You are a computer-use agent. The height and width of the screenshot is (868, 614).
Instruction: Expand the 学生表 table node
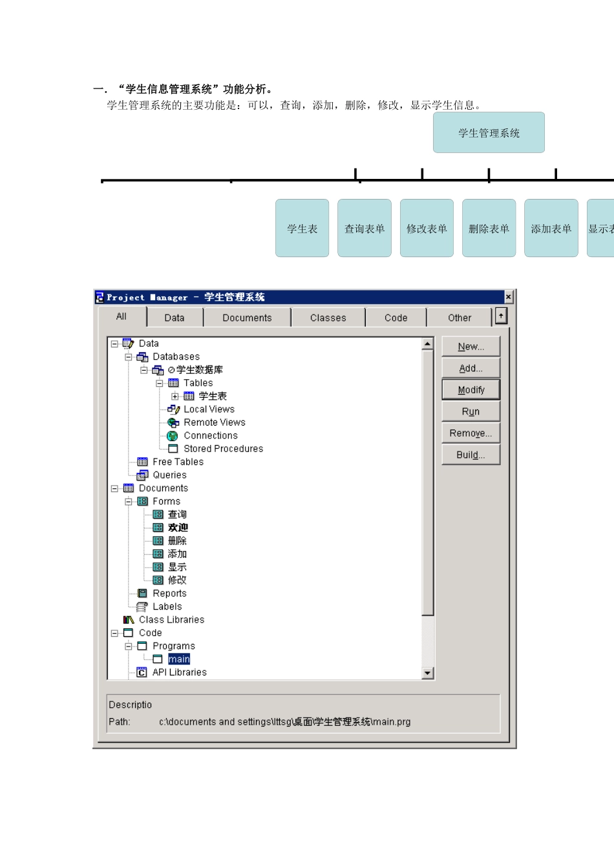tap(175, 397)
